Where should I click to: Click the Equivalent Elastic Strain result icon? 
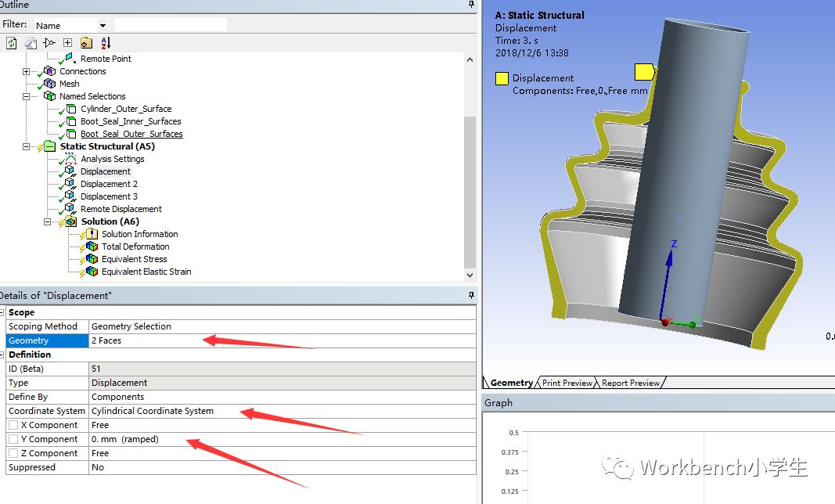point(92,272)
